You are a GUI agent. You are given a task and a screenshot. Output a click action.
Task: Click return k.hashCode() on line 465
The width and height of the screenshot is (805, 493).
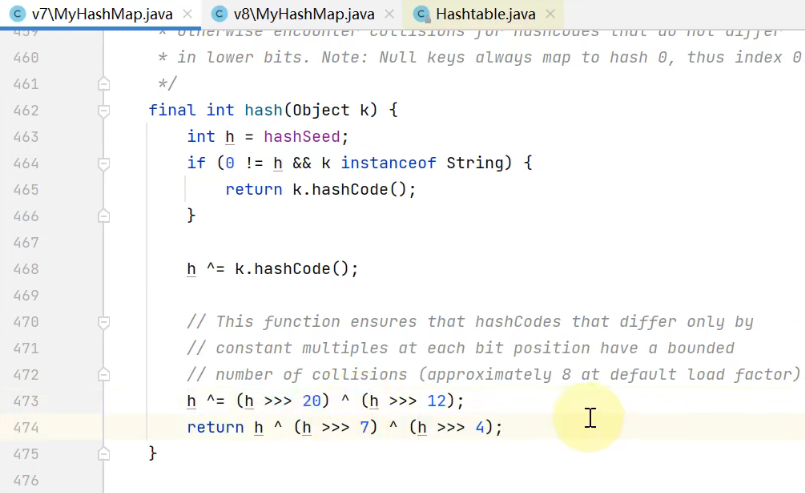(x=320, y=189)
